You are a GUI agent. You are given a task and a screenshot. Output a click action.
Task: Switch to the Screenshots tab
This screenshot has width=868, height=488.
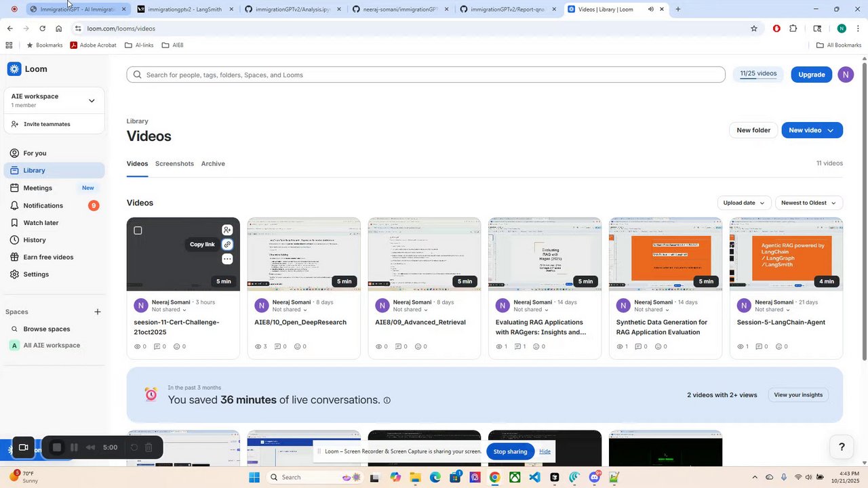pyautogui.click(x=174, y=164)
